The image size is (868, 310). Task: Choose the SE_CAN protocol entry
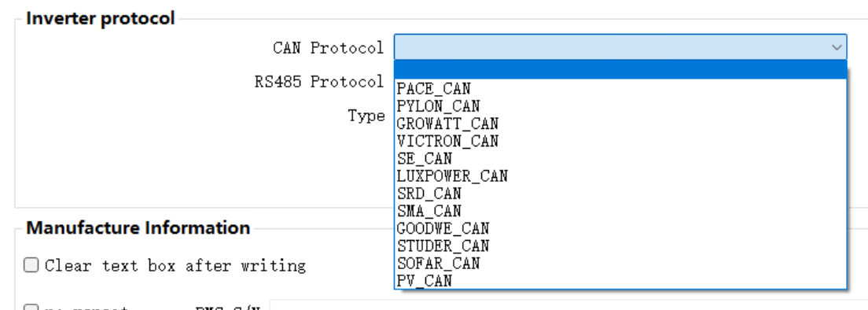click(620, 158)
